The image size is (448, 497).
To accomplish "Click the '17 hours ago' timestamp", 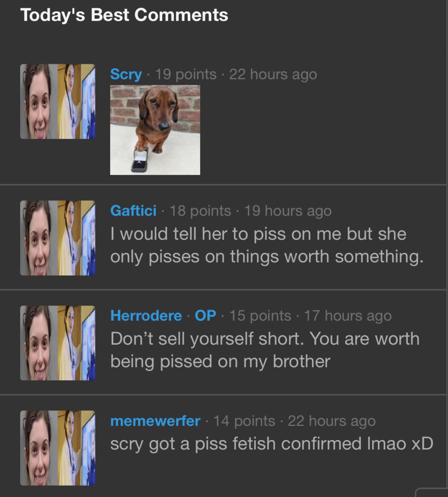I will click(348, 316).
